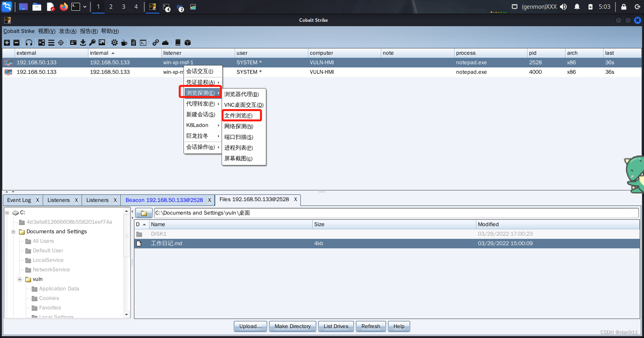
Task: Expand 巨龙拉冬 submenu
Action: coord(203,136)
